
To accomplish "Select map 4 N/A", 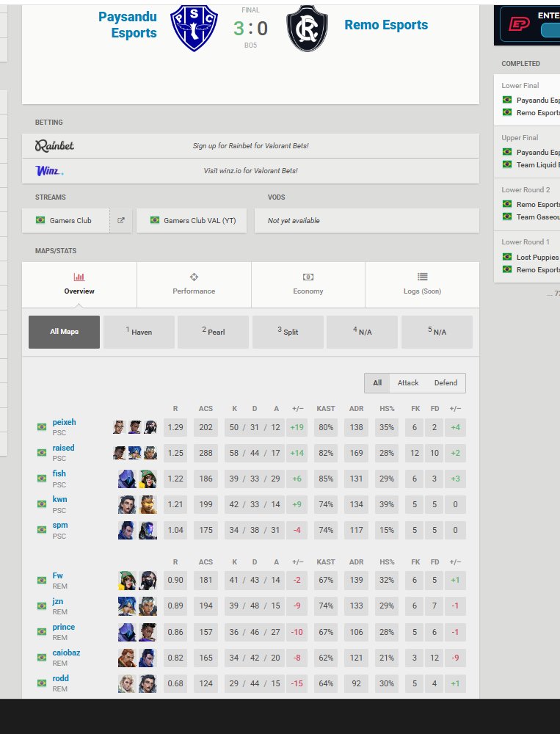I will point(362,332).
